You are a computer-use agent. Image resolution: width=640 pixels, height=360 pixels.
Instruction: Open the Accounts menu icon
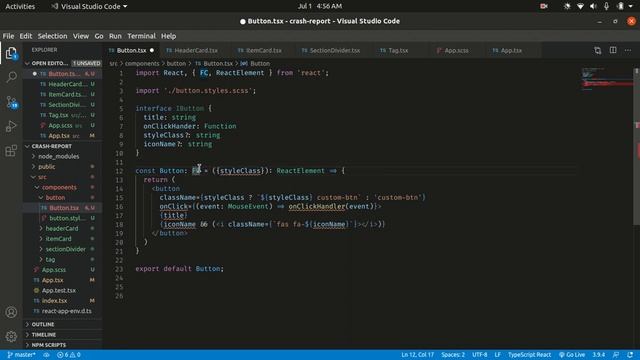coord(11,312)
